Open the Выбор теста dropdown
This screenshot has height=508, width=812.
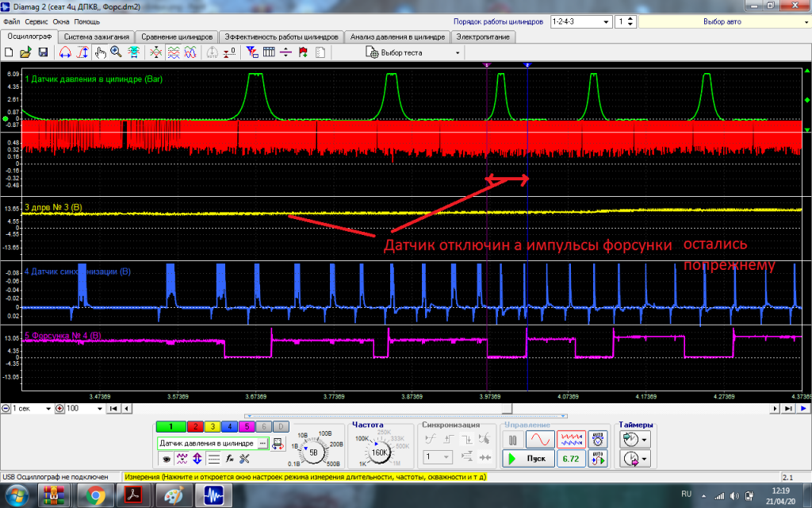click(x=458, y=53)
